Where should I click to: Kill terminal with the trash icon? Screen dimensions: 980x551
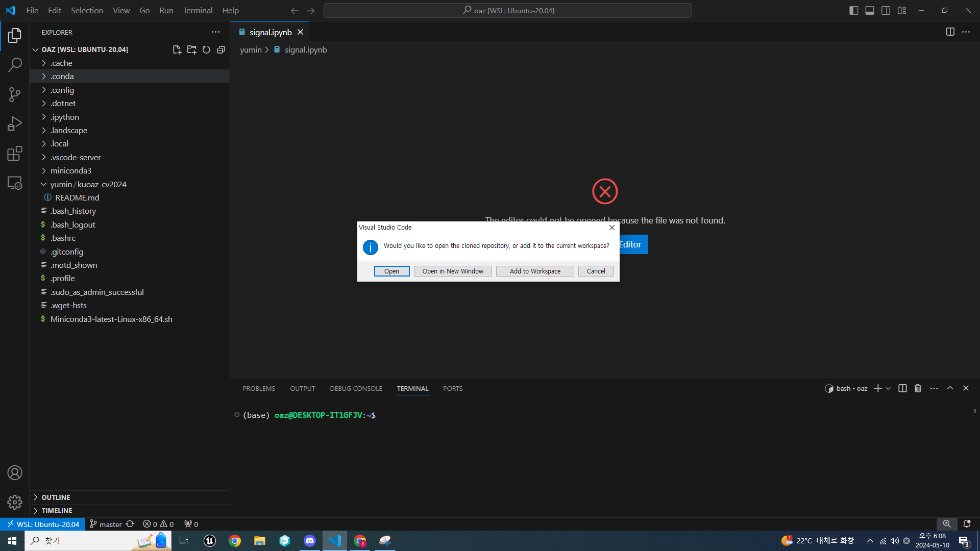point(918,388)
